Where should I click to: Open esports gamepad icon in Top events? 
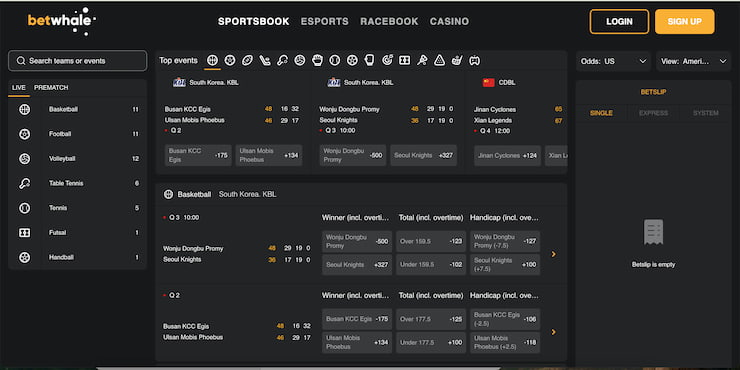[x=474, y=60]
